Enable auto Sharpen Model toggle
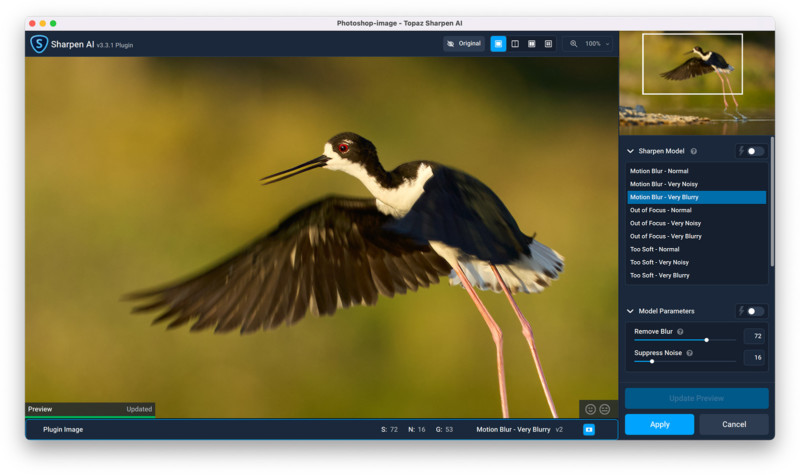 tap(754, 151)
